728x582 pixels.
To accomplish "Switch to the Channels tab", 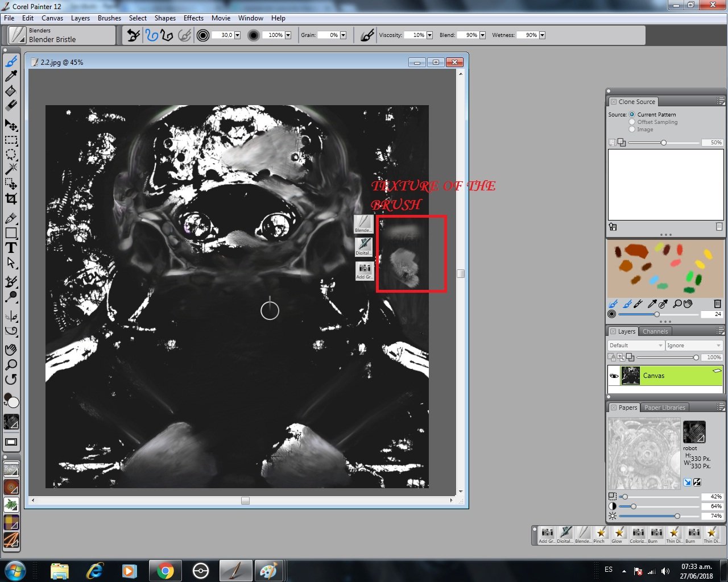I will tap(655, 331).
